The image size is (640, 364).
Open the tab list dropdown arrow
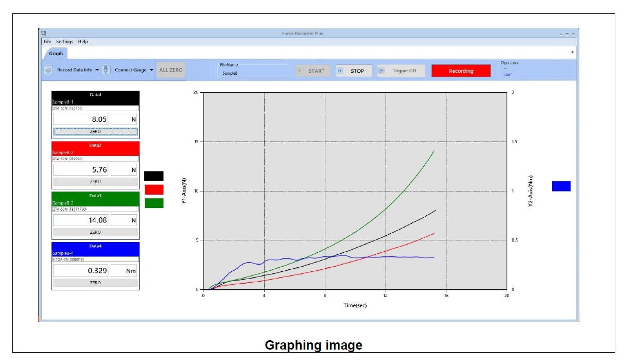(x=573, y=53)
